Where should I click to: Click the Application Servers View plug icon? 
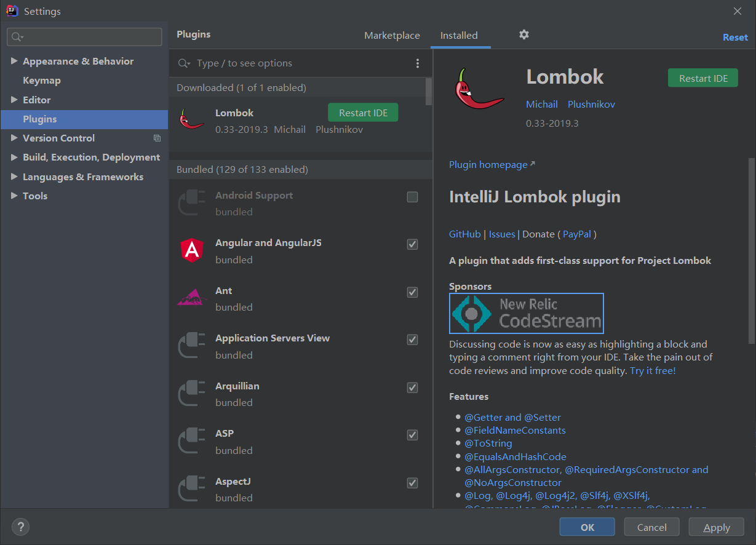coord(191,346)
